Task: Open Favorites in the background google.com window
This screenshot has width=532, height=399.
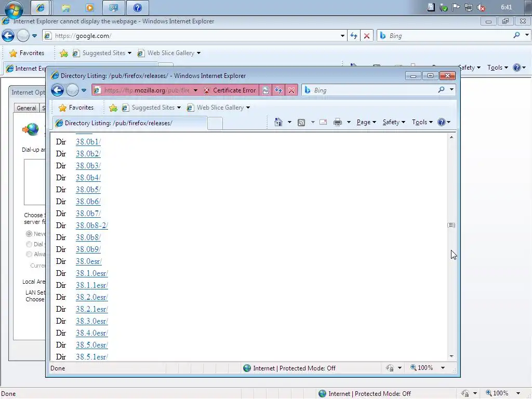Action: (27, 53)
